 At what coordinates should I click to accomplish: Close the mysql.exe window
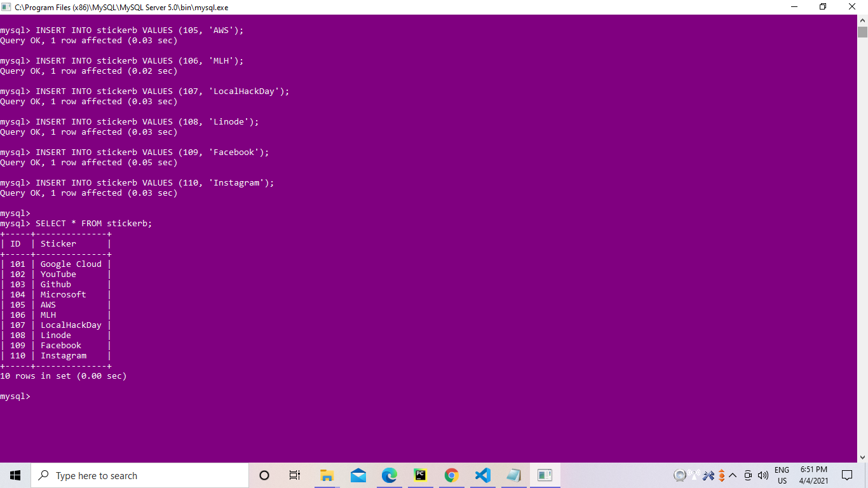coord(853,7)
